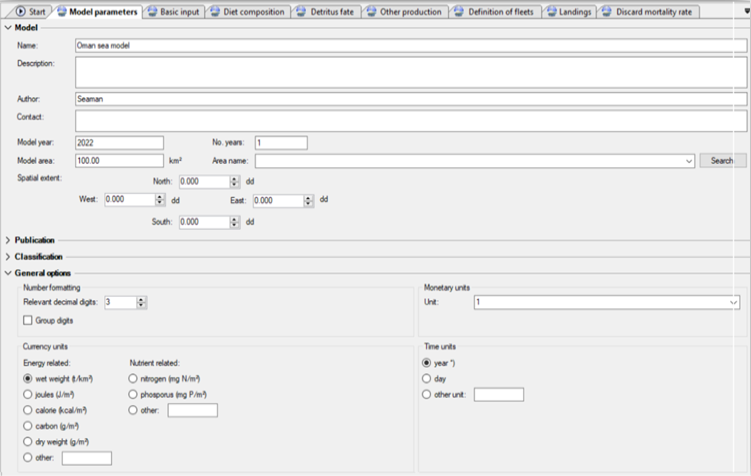
Task: Click the Search button
Action: click(722, 160)
